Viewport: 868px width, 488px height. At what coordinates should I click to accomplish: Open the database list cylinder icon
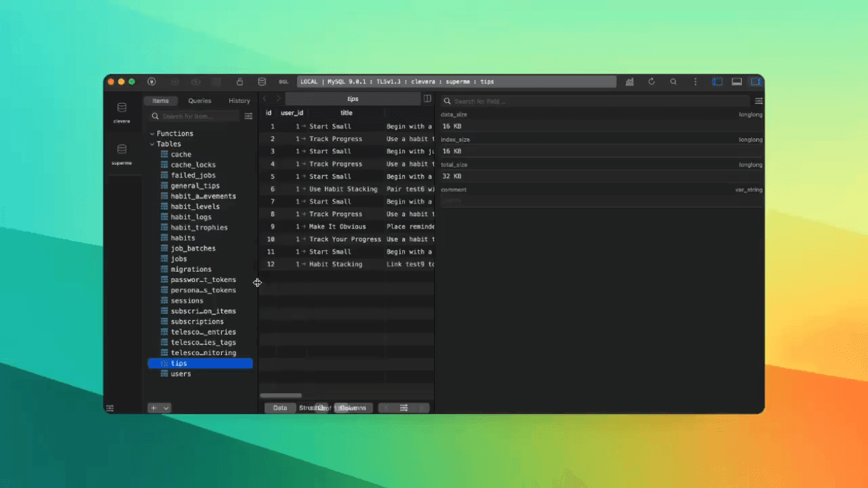click(x=262, y=81)
